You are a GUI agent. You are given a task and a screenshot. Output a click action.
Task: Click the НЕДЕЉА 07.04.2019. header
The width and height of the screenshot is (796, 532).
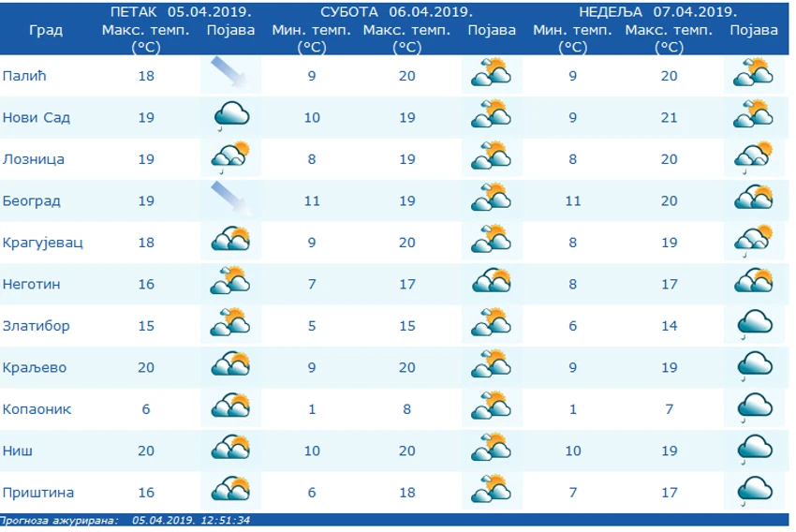coord(658,11)
